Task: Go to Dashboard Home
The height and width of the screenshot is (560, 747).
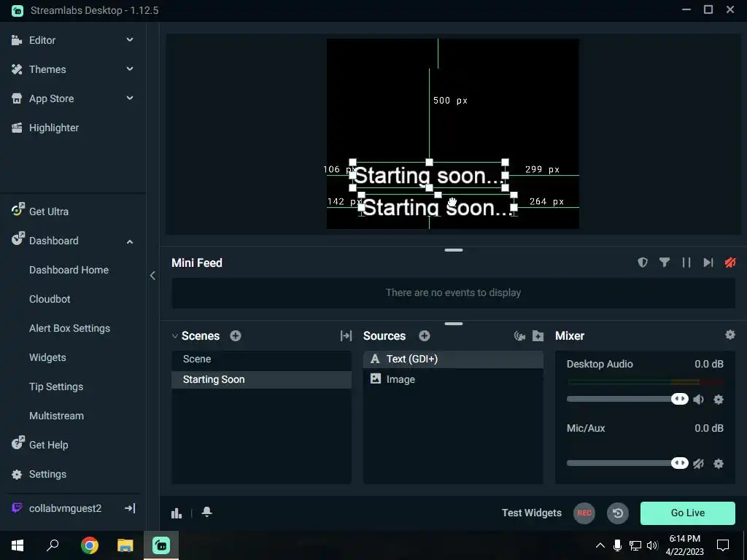Action: tap(69, 270)
